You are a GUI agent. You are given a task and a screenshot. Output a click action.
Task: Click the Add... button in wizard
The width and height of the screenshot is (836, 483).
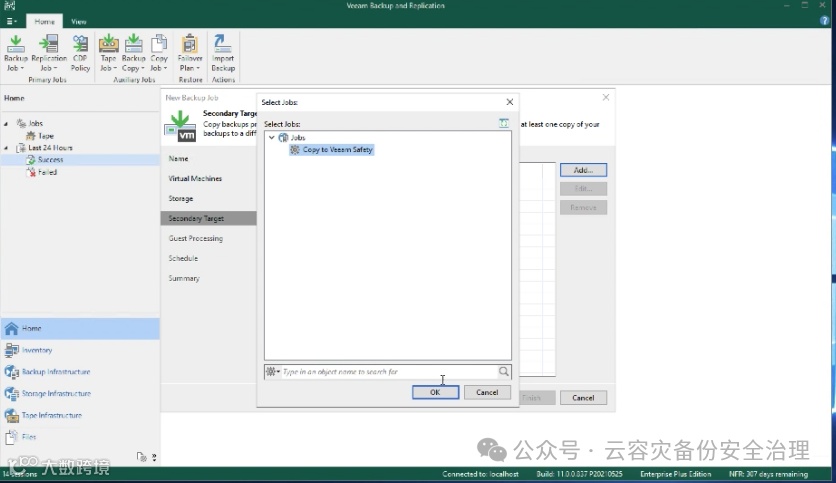[x=583, y=170]
